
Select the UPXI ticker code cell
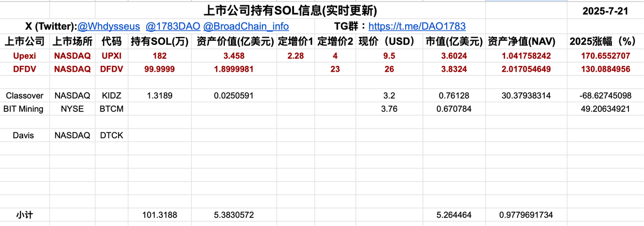click(x=111, y=56)
